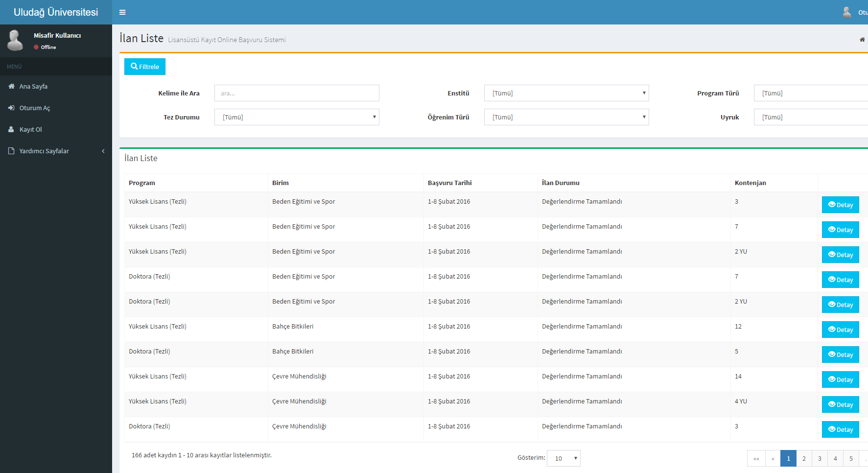Open Detay for Çevre Mühendisliği, 4 YU
The width and height of the screenshot is (868, 473).
coord(841,404)
